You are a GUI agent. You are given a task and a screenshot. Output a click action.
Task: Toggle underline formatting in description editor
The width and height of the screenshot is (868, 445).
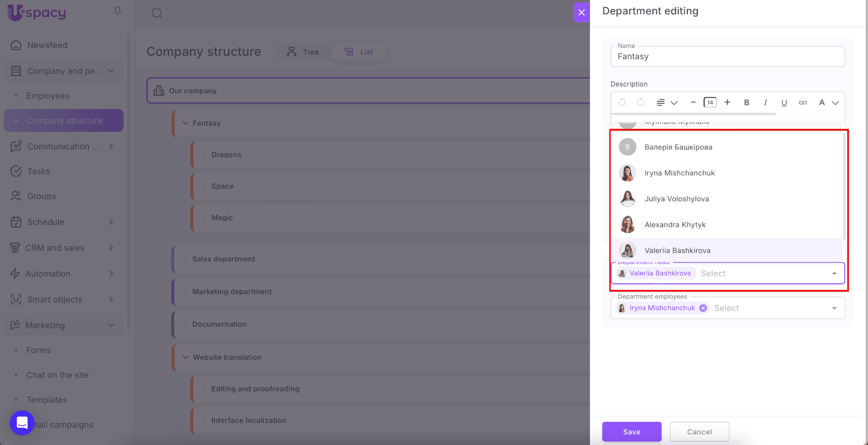coord(784,102)
